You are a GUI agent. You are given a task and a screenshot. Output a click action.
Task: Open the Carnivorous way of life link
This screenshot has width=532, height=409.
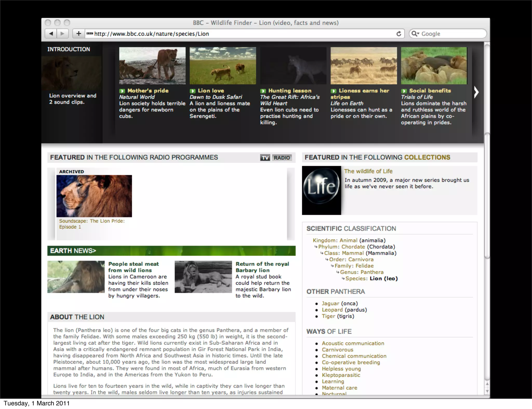point(337,350)
